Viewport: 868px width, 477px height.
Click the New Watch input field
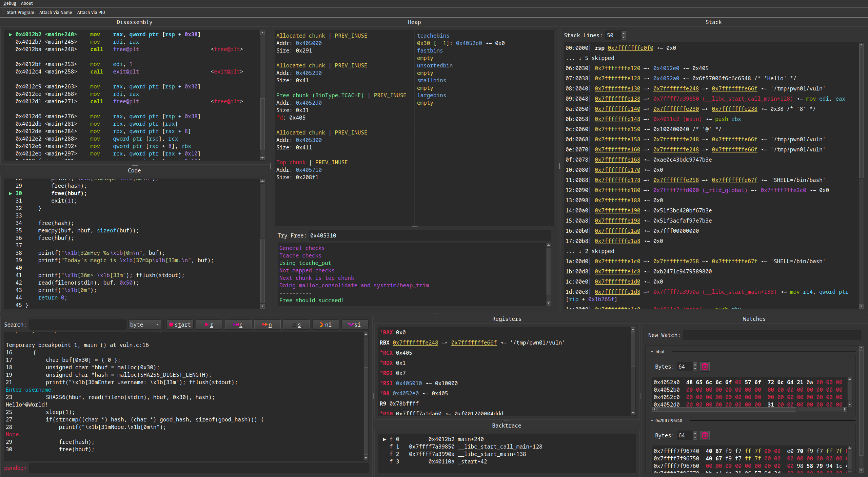pyautogui.click(x=771, y=335)
